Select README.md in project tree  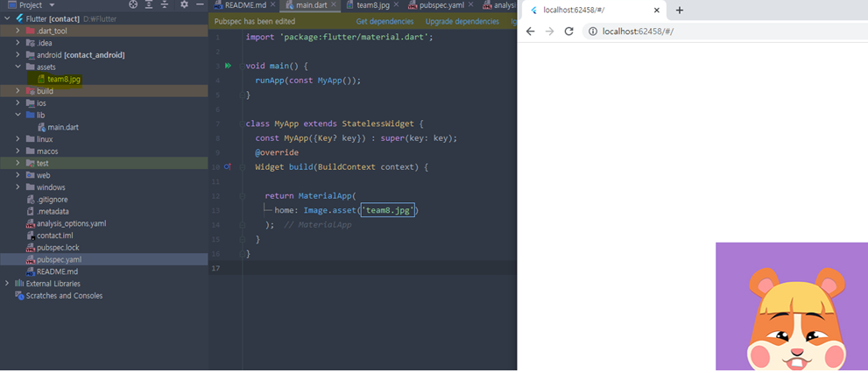click(x=57, y=271)
